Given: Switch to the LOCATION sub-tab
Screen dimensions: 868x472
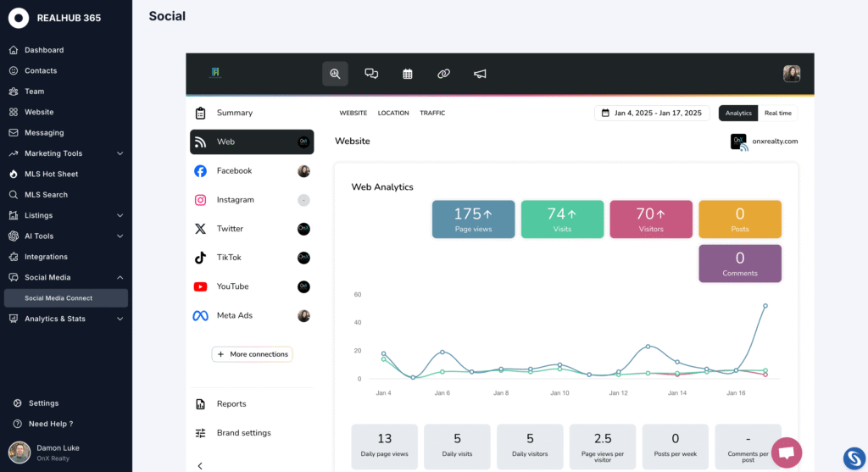Looking at the screenshot, I should click(393, 113).
